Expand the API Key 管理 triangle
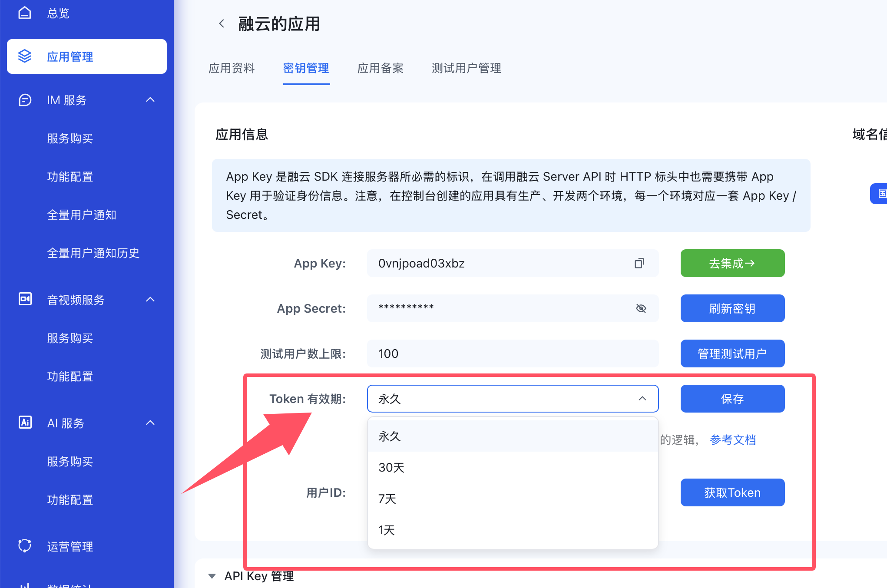Viewport: 887px width, 588px height. point(212,576)
